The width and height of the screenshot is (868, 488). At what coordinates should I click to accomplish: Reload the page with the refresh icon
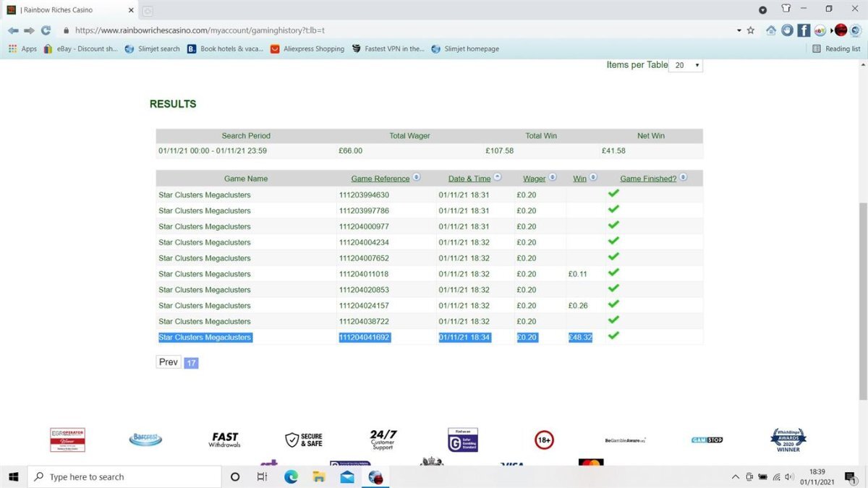pyautogui.click(x=46, y=31)
